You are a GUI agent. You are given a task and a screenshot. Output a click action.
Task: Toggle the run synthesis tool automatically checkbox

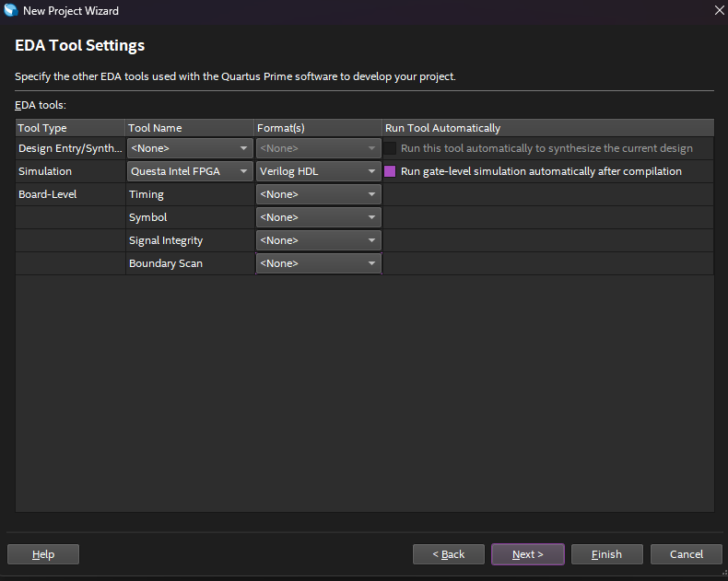point(390,148)
